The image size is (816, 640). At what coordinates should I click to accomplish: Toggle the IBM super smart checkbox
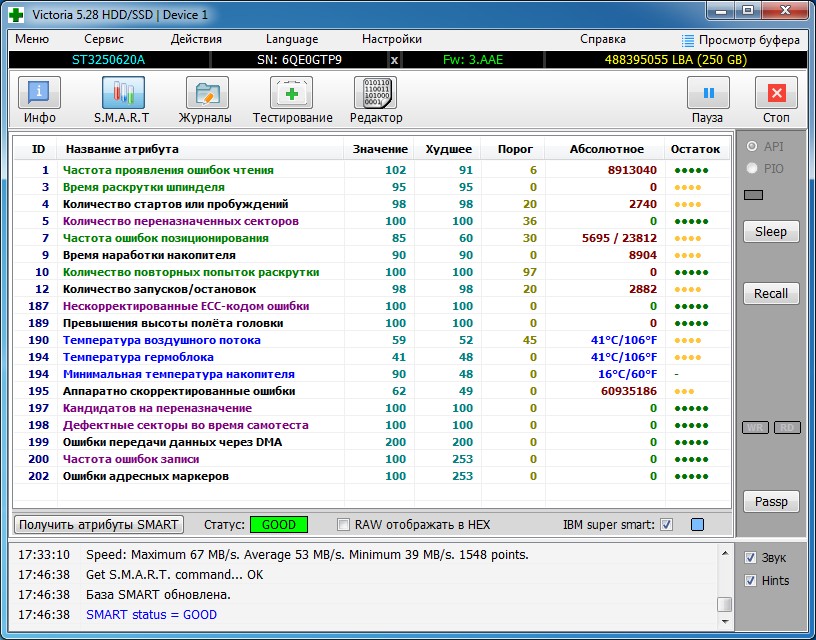coord(667,524)
